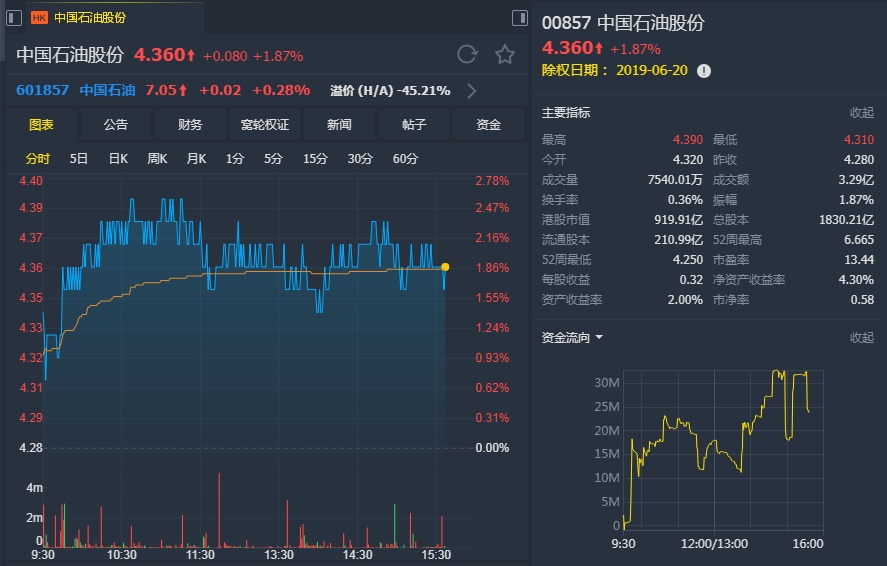Screen dimensions: 887x566
Task: Open the 帖子 tab
Action: (414, 124)
